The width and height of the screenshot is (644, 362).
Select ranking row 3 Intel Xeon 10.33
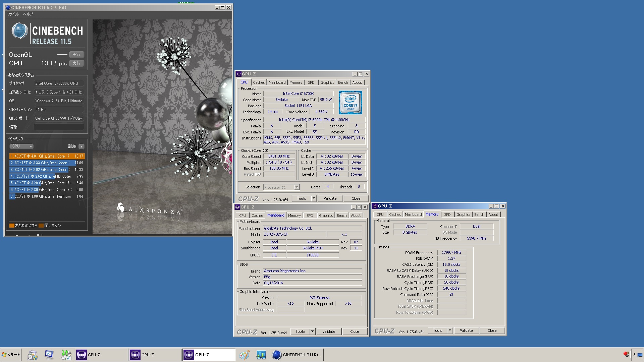click(x=47, y=170)
